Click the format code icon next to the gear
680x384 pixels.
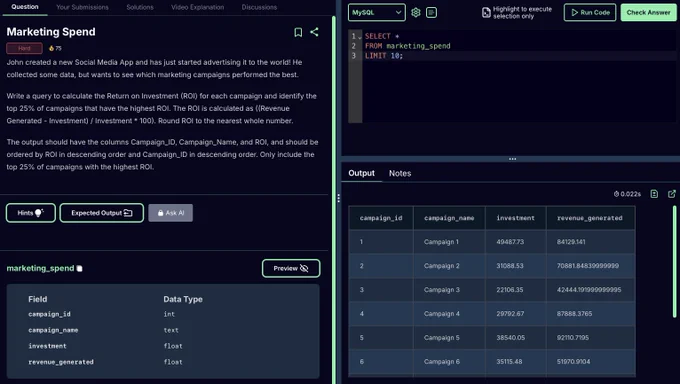click(x=431, y=13)
